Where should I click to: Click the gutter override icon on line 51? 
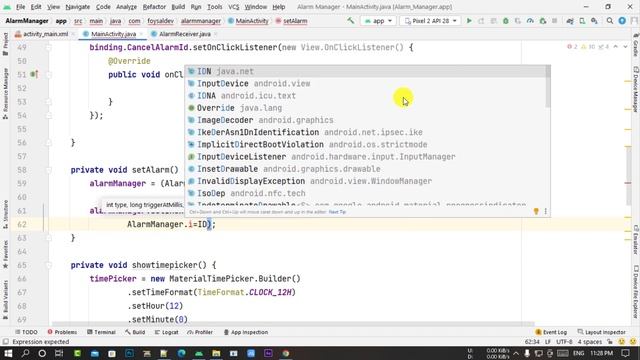tap(34, 74)
